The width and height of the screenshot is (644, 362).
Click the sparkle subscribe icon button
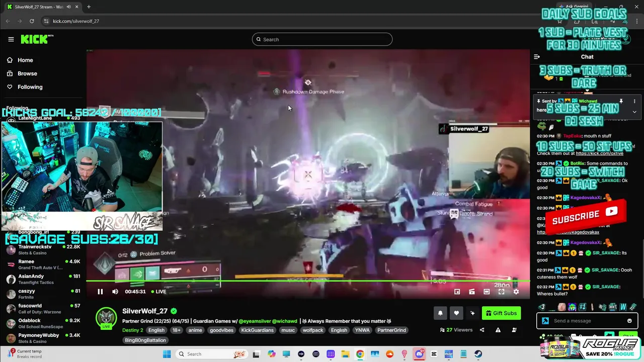coord(472,313)
